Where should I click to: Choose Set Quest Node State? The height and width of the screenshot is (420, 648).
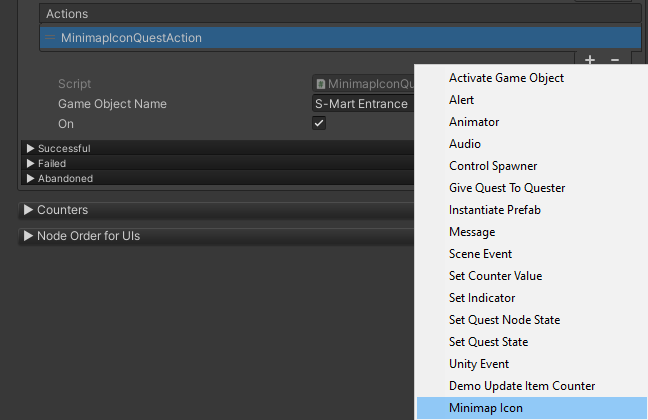click(531, 320)
